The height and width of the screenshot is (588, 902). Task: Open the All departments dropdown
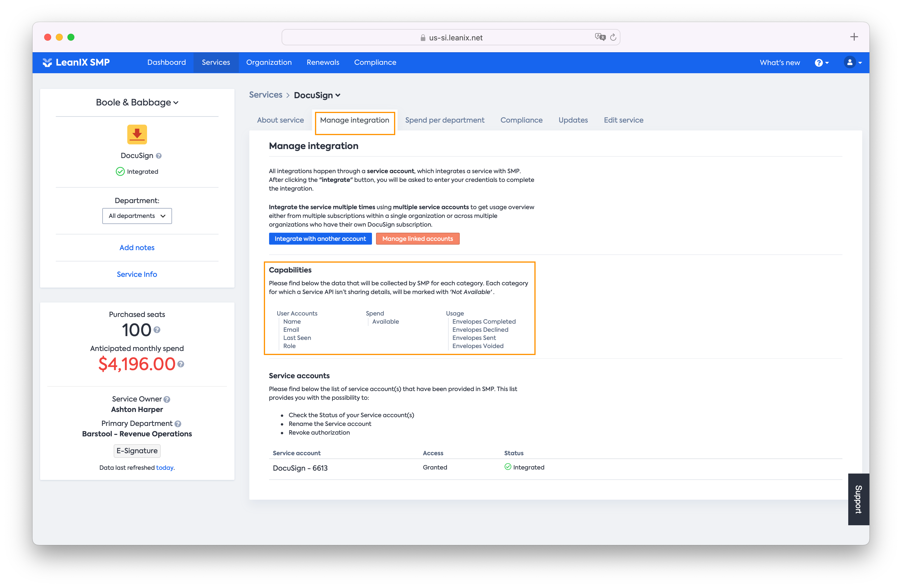pos(137,216)
